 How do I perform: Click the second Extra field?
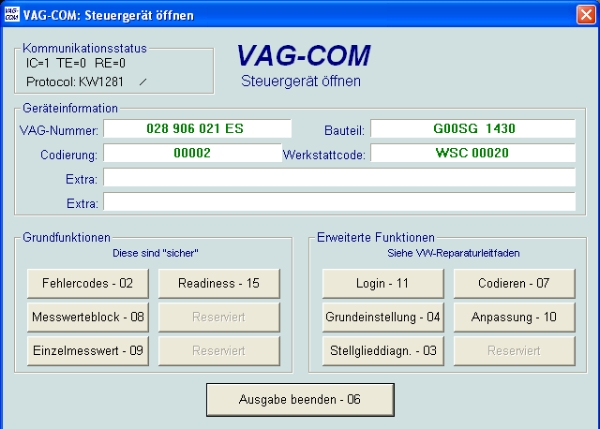click(339, 202)
